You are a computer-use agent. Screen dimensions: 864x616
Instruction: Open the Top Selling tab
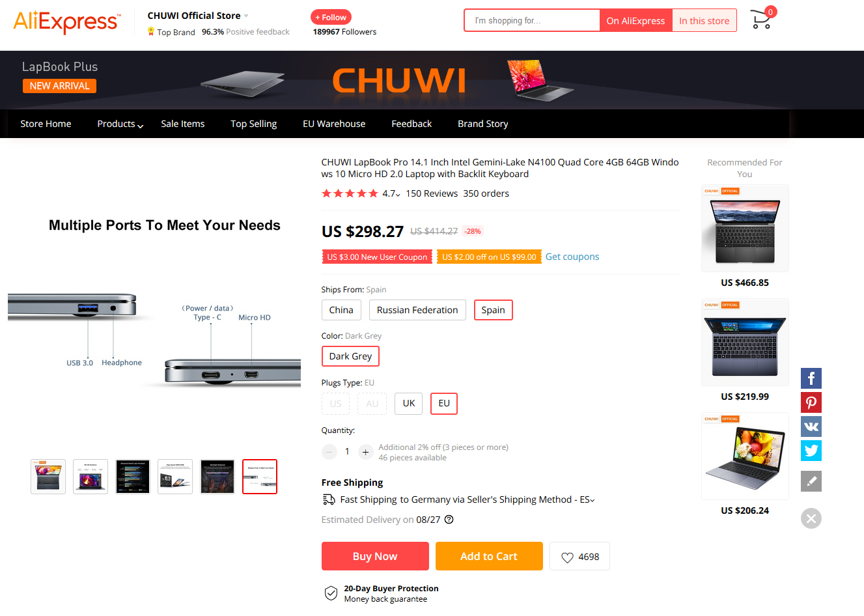[x=253, y=124]
